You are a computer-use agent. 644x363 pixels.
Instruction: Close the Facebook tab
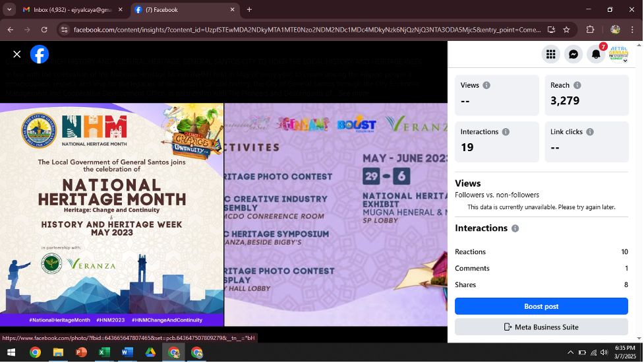tap(233, 9)
